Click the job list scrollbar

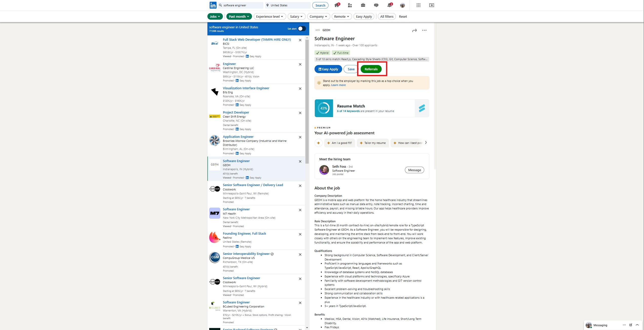coord(307,101)
